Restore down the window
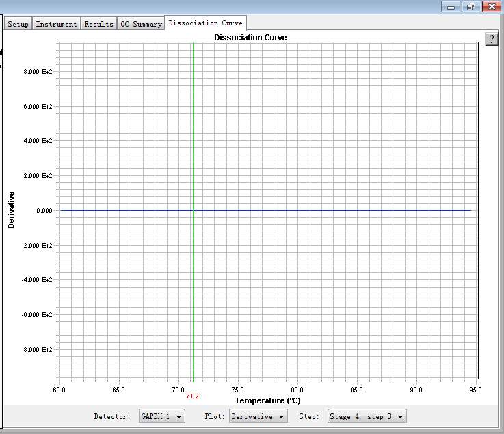The height and width of the screenshot is (434, 504). click(471, 7)
